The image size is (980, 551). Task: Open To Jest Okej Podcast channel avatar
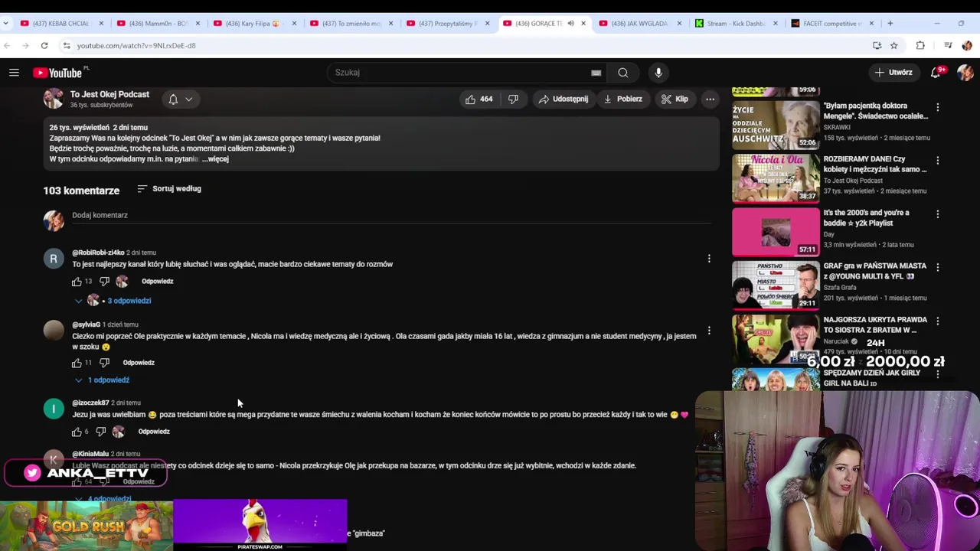[53, 99]
